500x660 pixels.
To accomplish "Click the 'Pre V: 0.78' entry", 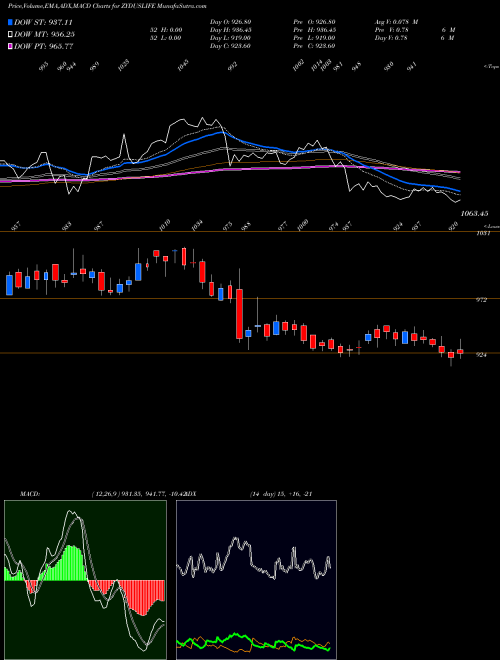I will (x=390, y=30).
